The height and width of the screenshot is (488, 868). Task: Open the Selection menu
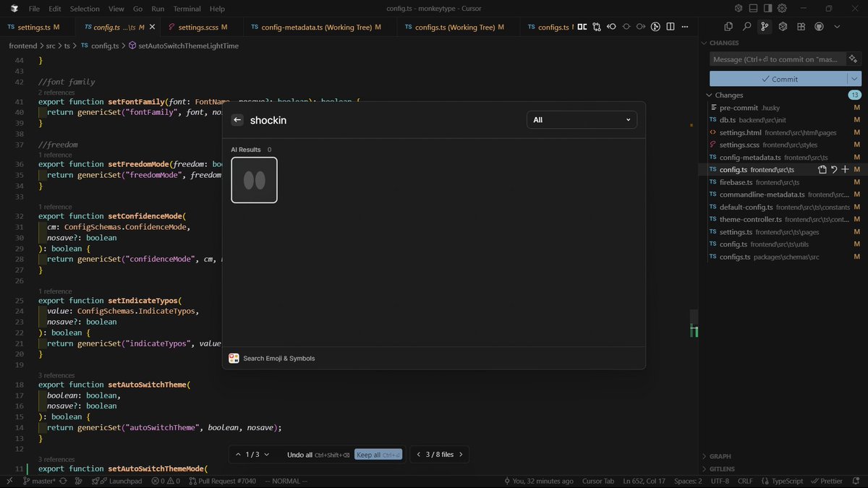(85, 9)
